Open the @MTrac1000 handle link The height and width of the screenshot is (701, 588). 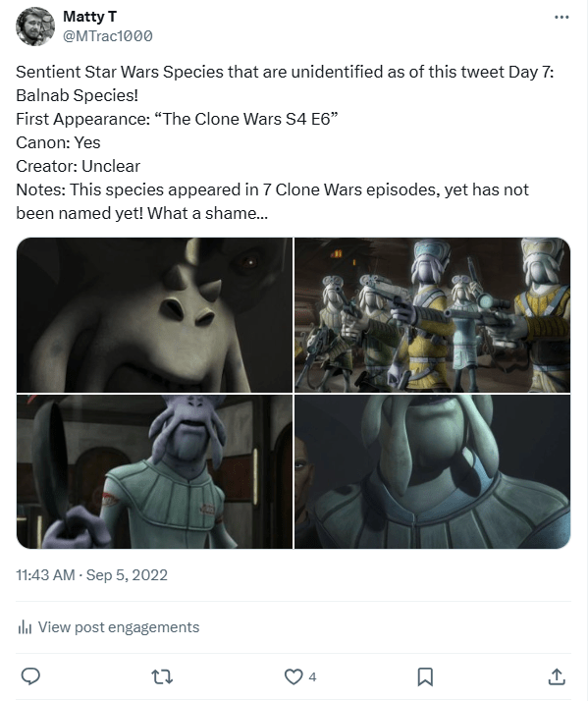[108, 35]
